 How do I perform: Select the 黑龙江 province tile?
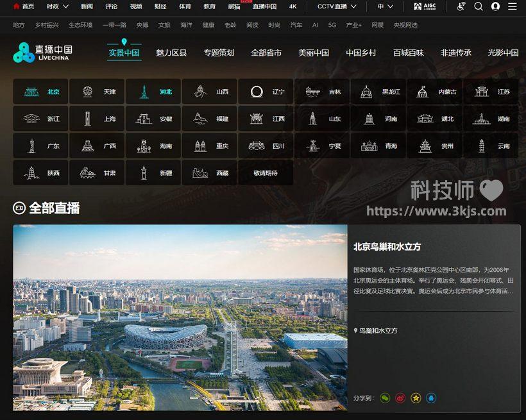tap(378, 91)
